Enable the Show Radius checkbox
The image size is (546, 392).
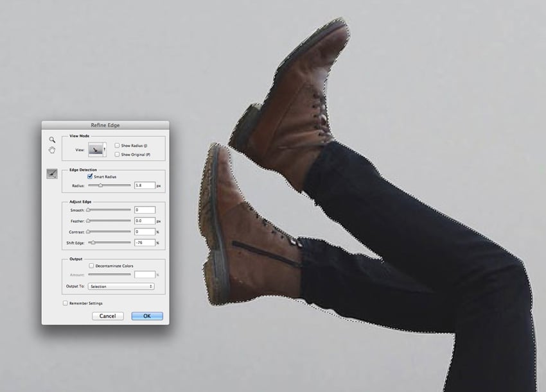(x=117, y=146)
